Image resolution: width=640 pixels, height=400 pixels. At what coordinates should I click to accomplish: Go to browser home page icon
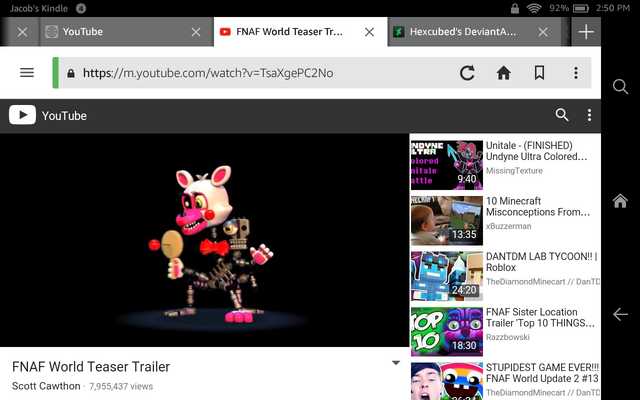(x=503, y=73)
